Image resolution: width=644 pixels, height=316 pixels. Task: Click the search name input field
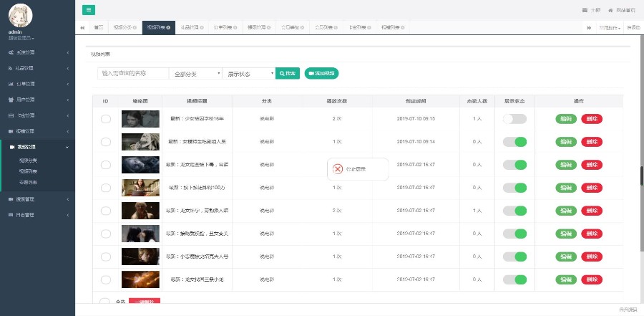[132, 73]
